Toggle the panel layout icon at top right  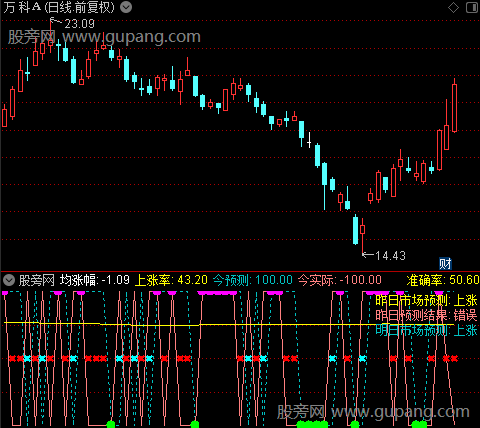(472, 7)
